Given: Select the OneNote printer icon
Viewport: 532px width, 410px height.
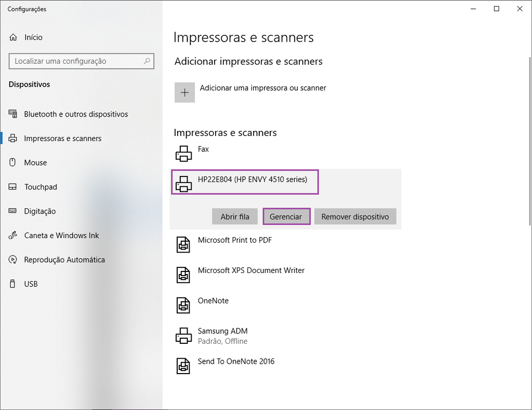Looking at the screenshot, I should [183, 305].
